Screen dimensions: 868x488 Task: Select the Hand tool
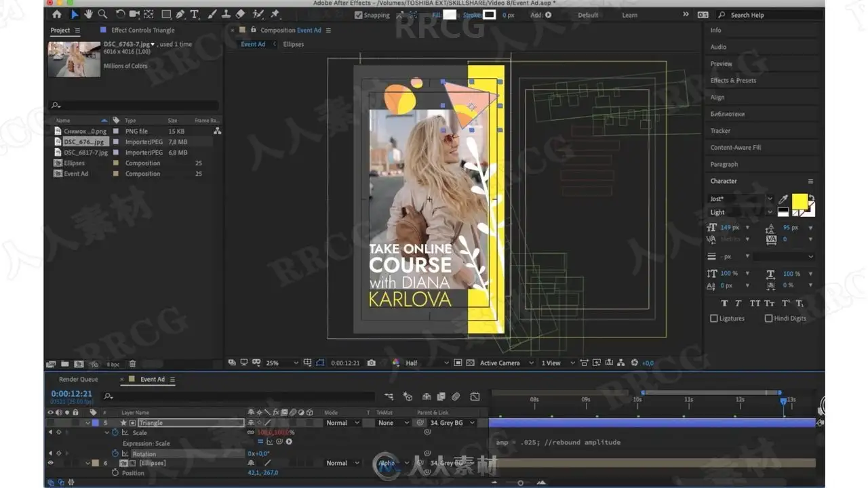tap(89, 14)
